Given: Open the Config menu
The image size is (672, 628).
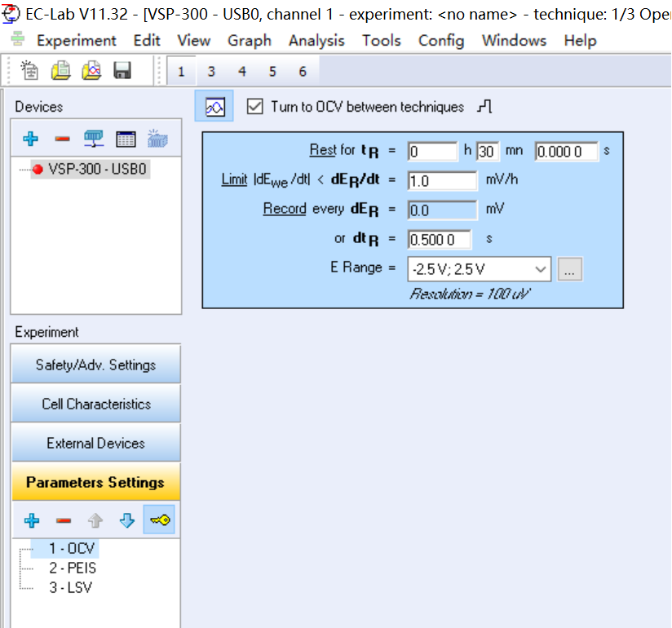Looking at the screenshot, I should pos(441,40).
